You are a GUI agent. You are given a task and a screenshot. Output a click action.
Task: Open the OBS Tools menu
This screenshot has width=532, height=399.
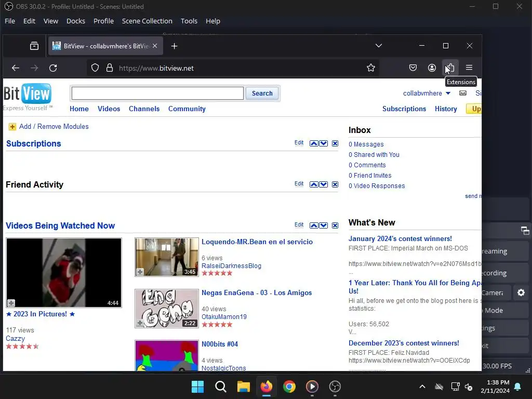(x=189, y=21)
